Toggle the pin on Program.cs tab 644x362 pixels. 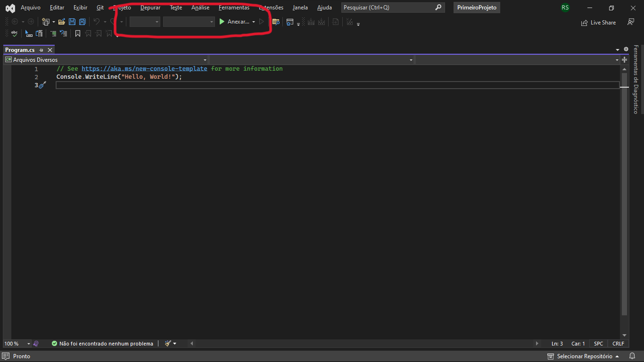click(41, 50)
